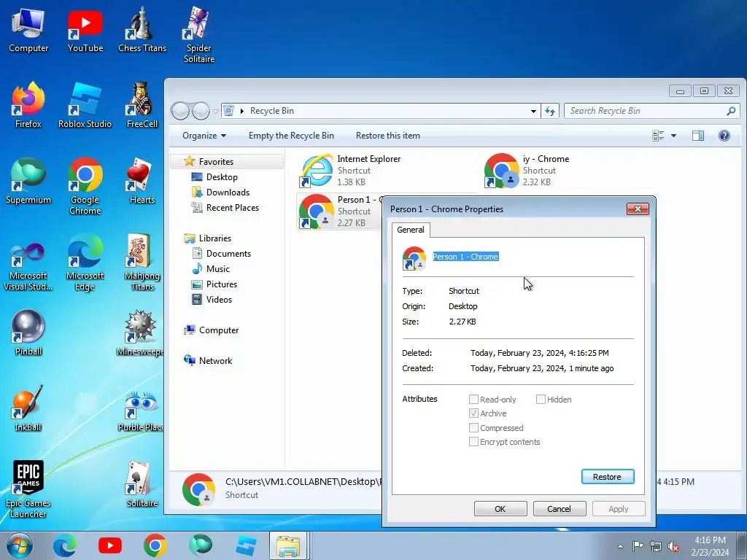Select the Internet Explorer shortcut in Recycle Bin
Viewport: 747px width, 560px height.
point(350,170)
